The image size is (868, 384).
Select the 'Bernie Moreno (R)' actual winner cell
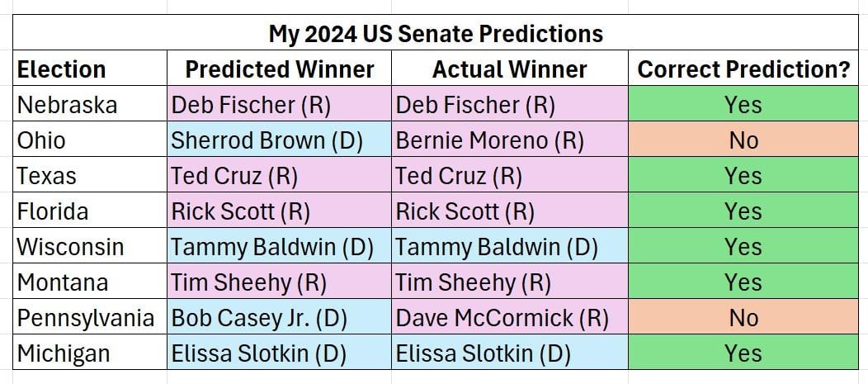point(509,139)
